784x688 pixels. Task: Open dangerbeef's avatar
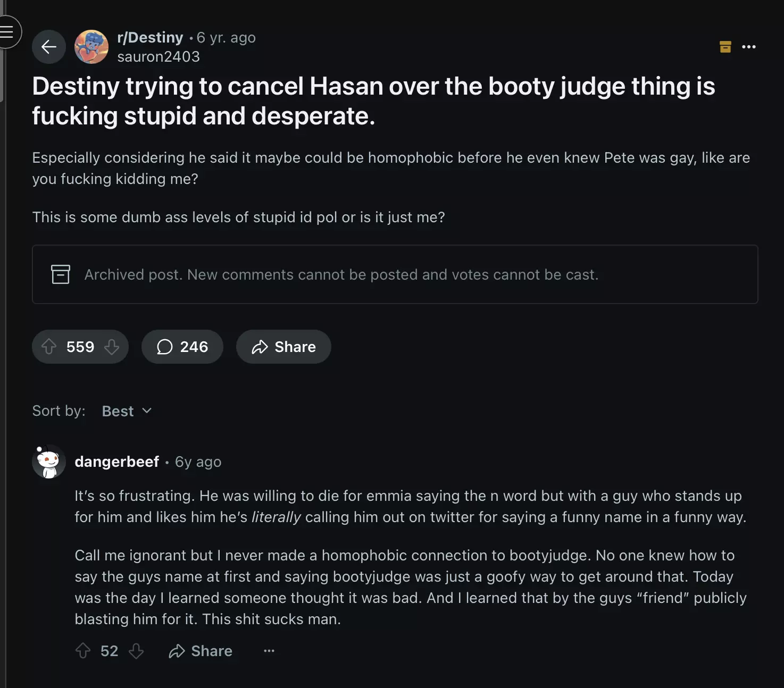pos(49,462)
